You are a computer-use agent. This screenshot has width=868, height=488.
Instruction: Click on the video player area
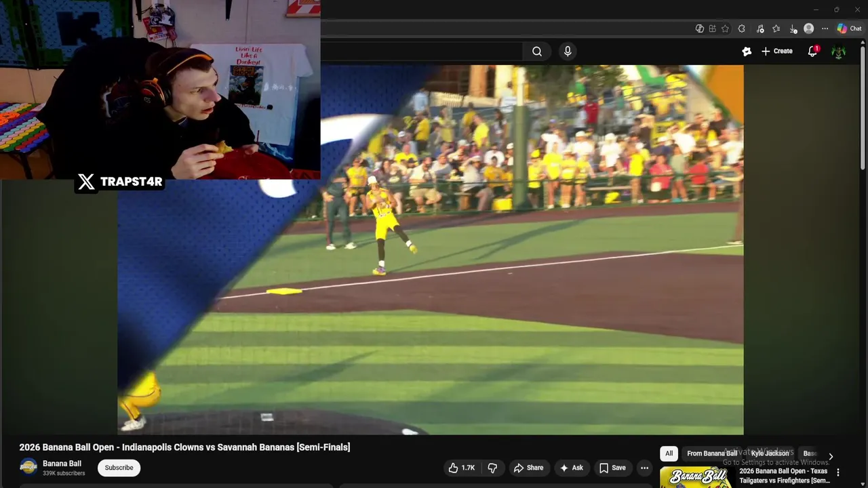coord(431,249)
